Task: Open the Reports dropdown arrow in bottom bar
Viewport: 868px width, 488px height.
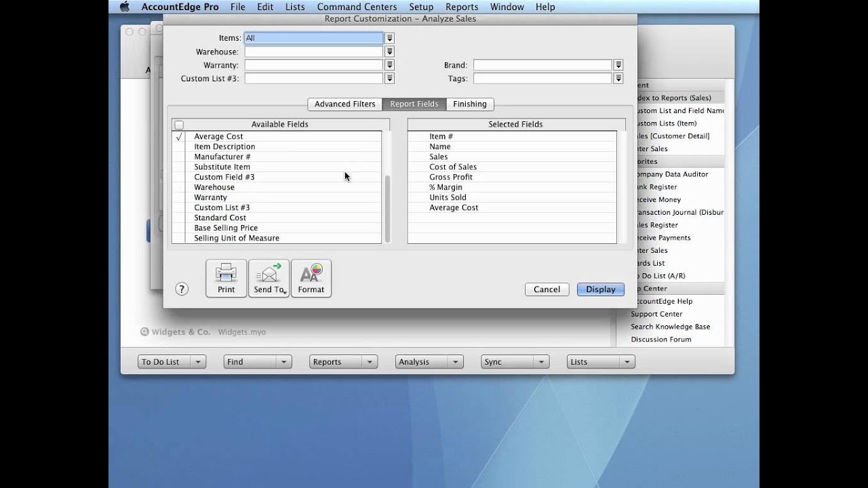Action: pyautogui.click(x=370, y=362)
